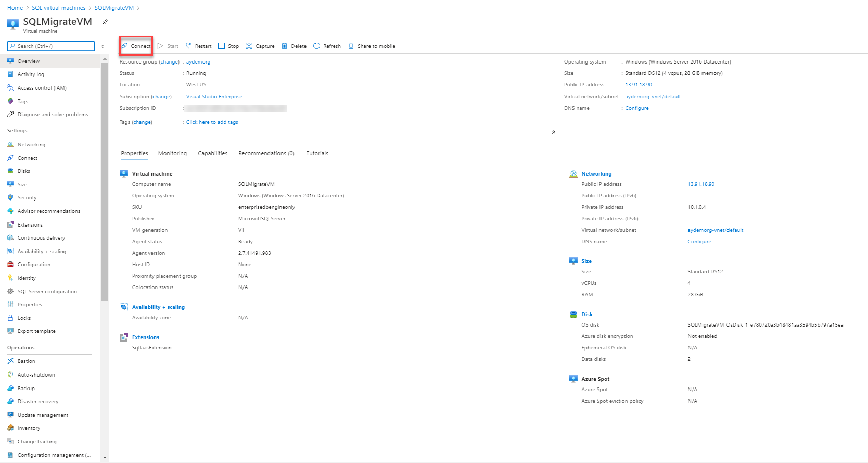The image size is (868, 463).
Task: Pin SQLMigrateVM using the pin icon
Action: pyautogui.click(x=105, y=22)
